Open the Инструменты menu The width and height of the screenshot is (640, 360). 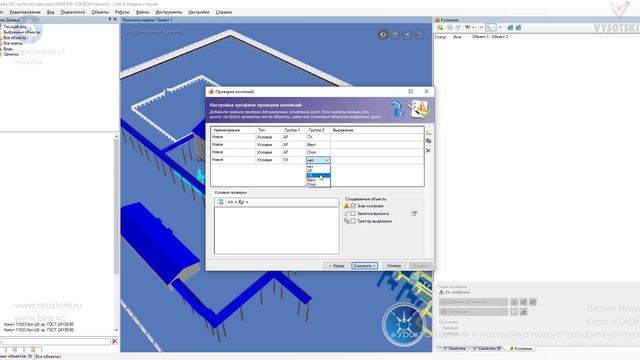(x=169, y=12)
